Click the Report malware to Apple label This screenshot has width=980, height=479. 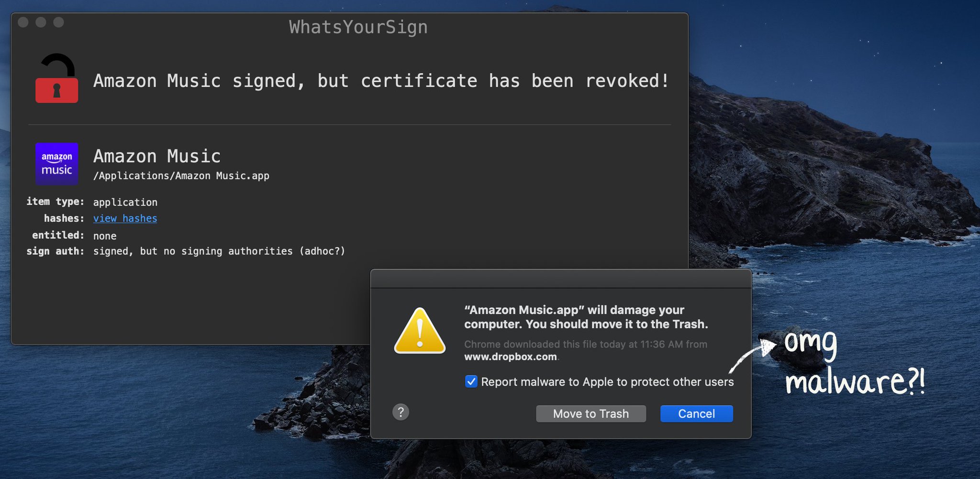coord(607,382)
